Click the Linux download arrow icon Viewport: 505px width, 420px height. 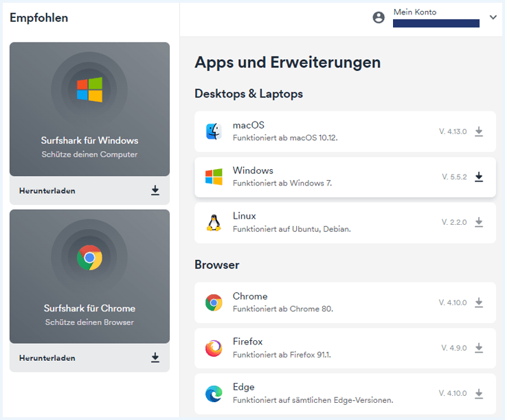pyautogui.click(x=479, y=222)
